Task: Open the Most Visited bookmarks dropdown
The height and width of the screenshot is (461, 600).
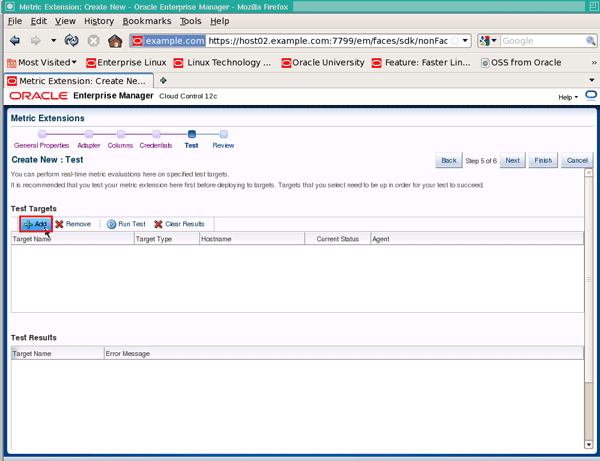Action: pos(42,62)
